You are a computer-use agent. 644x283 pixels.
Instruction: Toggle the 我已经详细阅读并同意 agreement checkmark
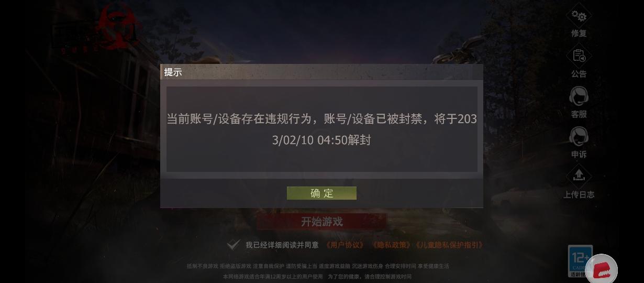click(x=234, y=245)
